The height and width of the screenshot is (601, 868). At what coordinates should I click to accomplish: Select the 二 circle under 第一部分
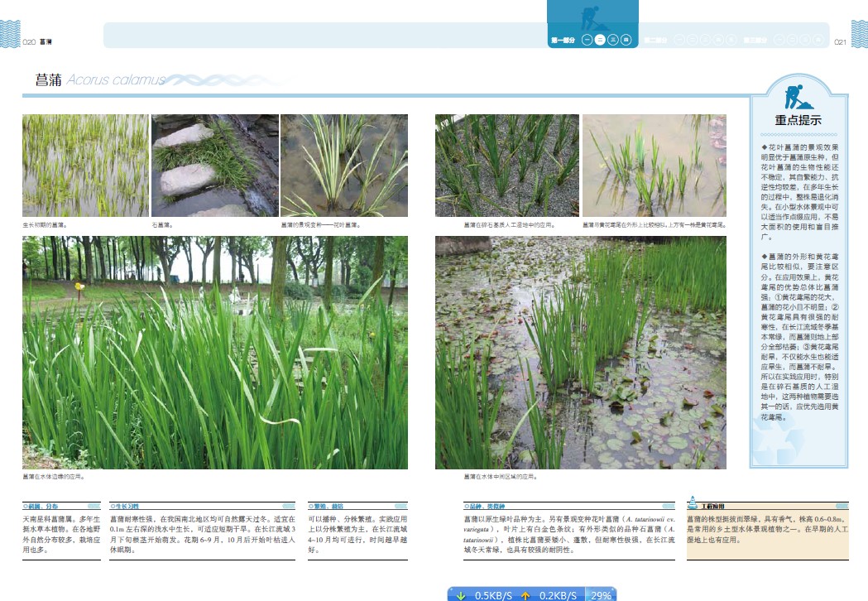[600, 40]
